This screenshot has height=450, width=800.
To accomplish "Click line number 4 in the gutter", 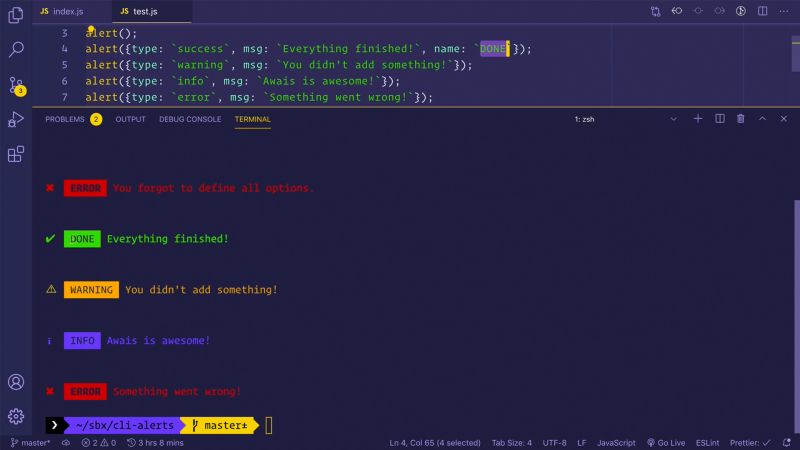I will (x=64, y=49).
